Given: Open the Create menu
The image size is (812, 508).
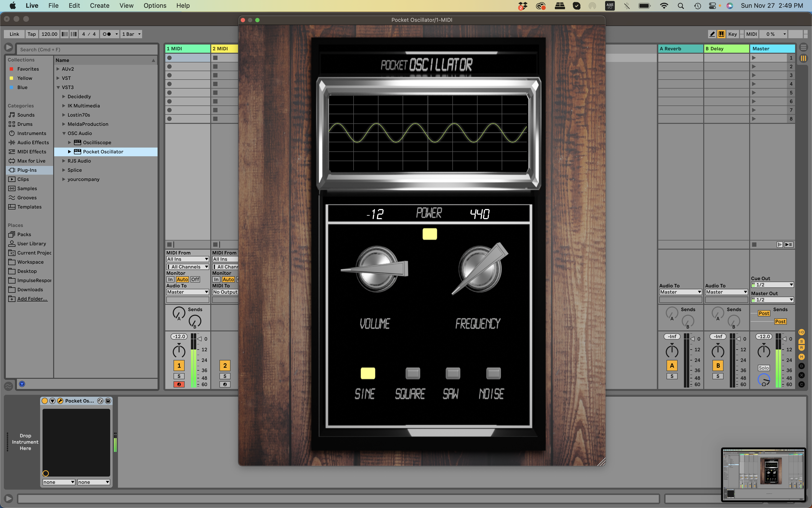Looking at the screenshot, I should coord(100,5).
